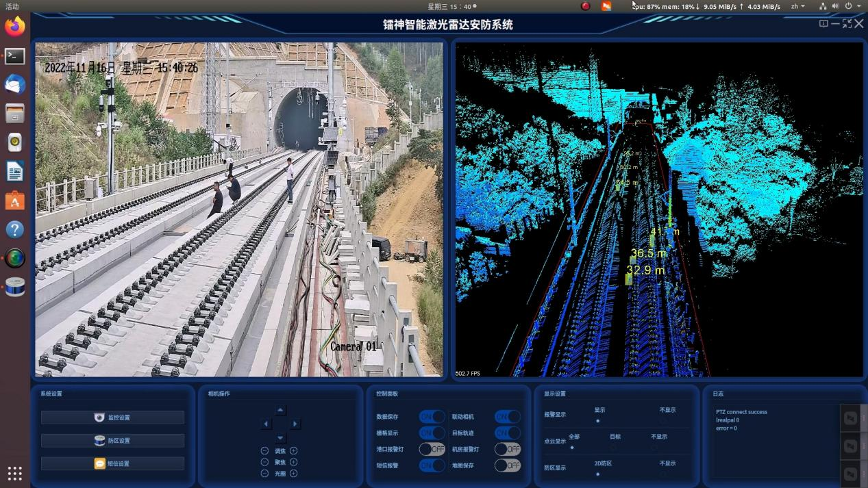The width and height of the screenshot is (868, 488).
Task: Turn off the 数据保存 switch
Action: tap(432, 416)
